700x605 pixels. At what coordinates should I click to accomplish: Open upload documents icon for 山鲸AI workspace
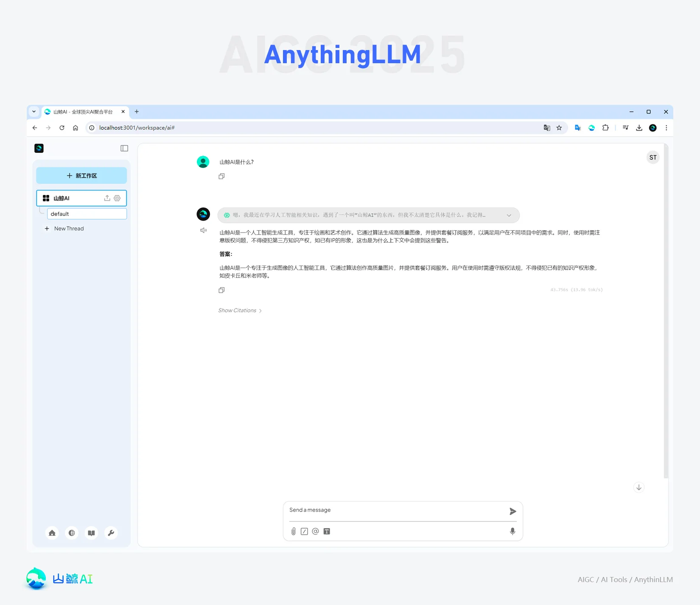point(107,198)
